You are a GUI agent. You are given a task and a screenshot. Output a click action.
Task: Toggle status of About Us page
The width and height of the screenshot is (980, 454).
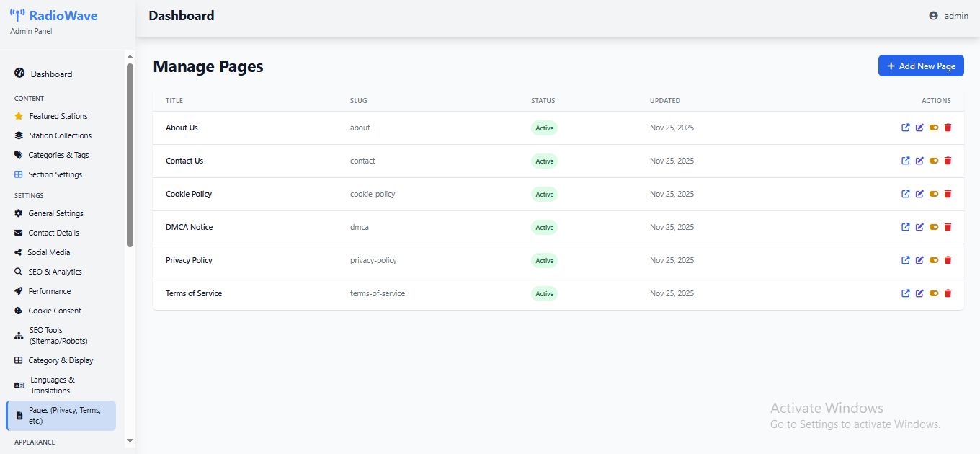click(x=934, y=128)
